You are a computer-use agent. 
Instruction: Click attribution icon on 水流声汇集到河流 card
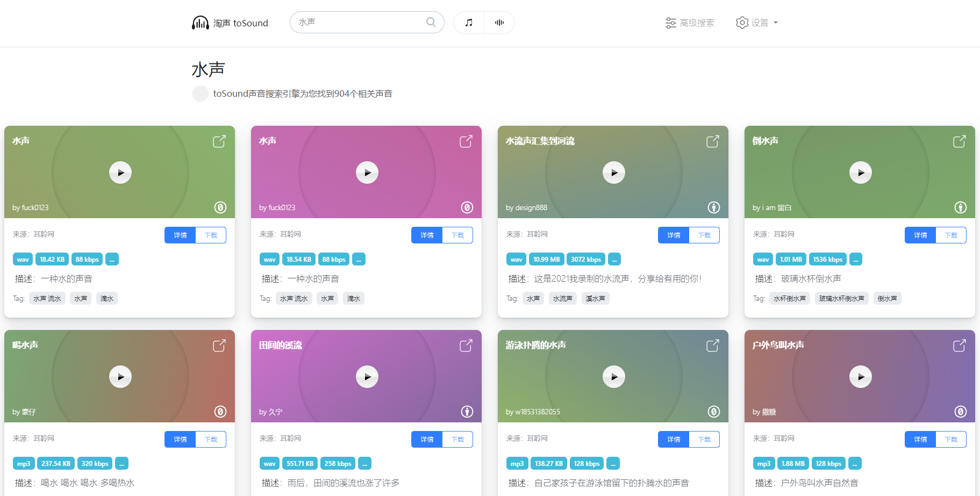point(714,207)
